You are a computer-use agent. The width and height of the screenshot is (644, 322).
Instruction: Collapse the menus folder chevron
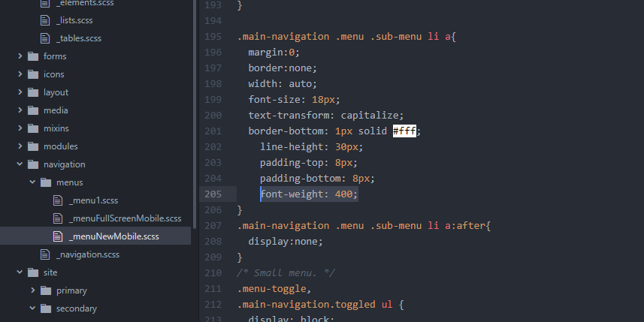click(x=32, y=182)
